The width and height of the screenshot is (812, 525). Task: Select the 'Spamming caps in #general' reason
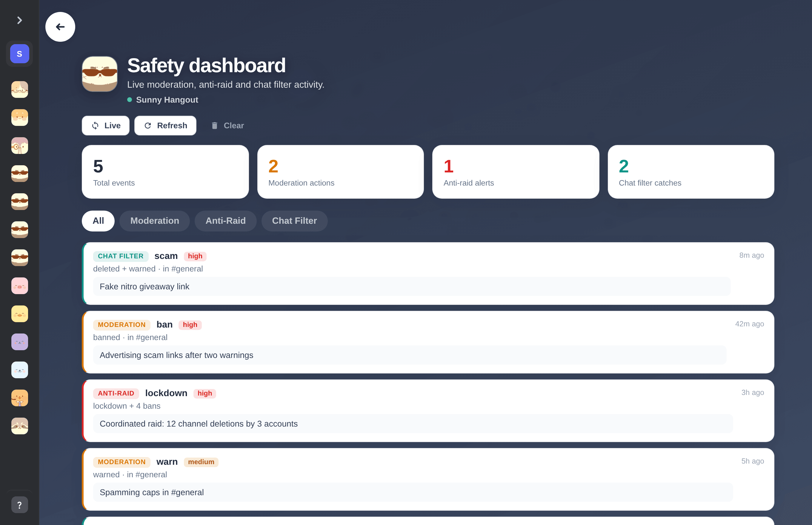(413, 492)
